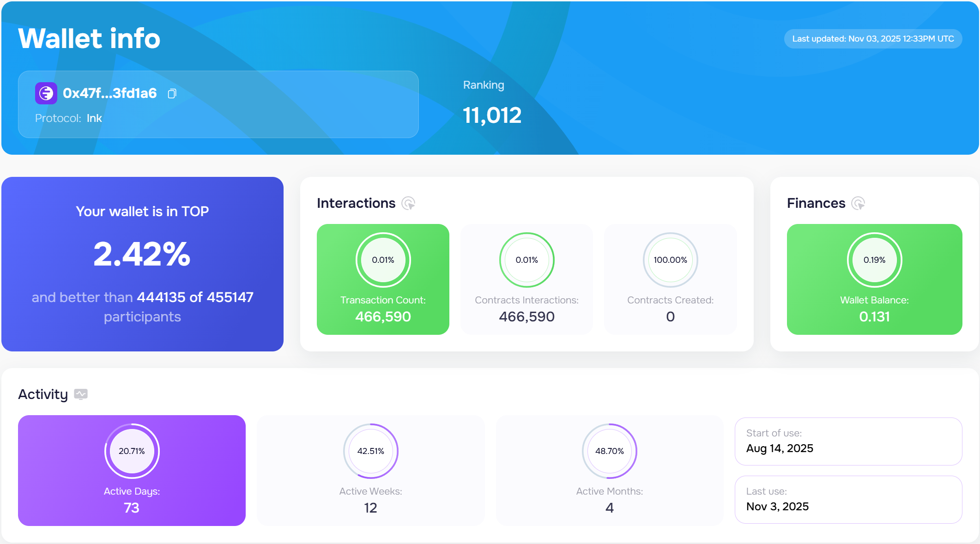Click the Finances section cursor icon
Image resolution: width=980 pixels, height=544 pixels.
[858, 203]
